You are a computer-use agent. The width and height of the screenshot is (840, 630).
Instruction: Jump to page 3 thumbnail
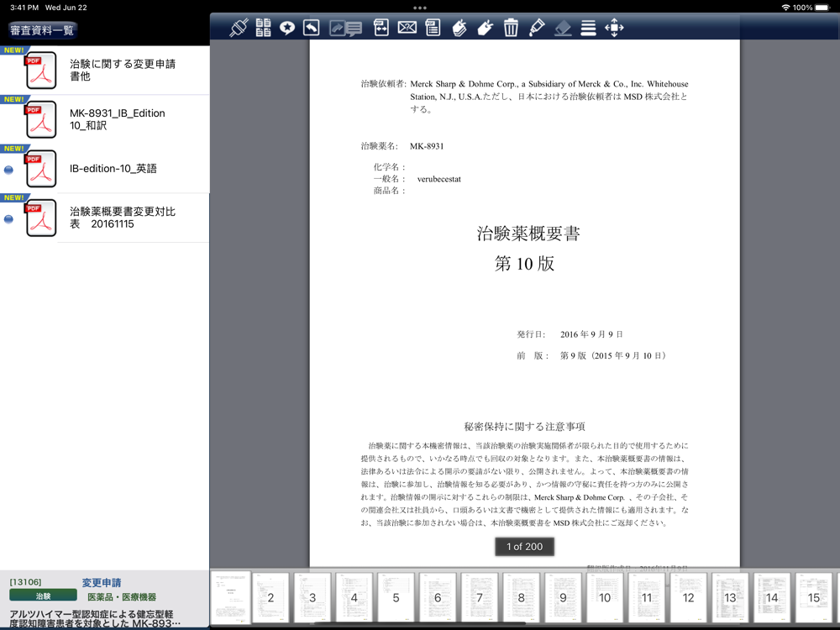tap(312, 597)
